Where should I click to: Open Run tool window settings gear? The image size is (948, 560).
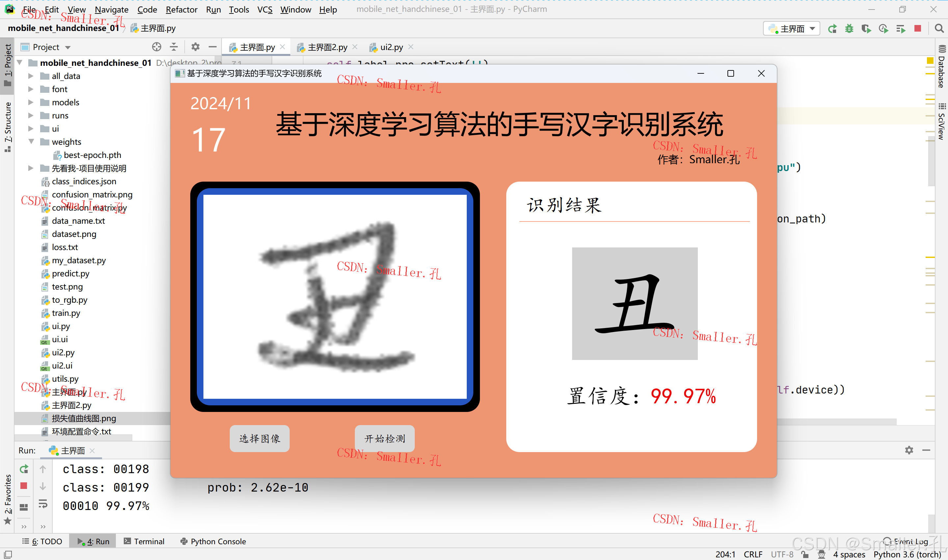click(909, 450)
